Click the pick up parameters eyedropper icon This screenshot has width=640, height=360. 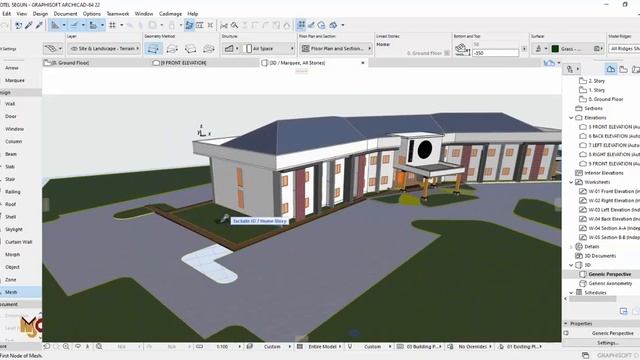[x=29, y=25]
